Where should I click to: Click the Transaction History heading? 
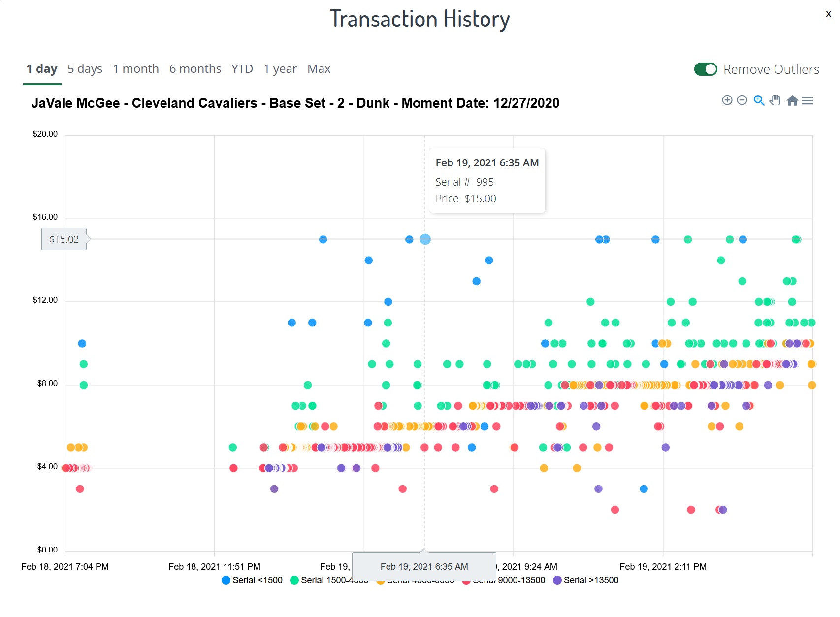[x=420, y=19]
